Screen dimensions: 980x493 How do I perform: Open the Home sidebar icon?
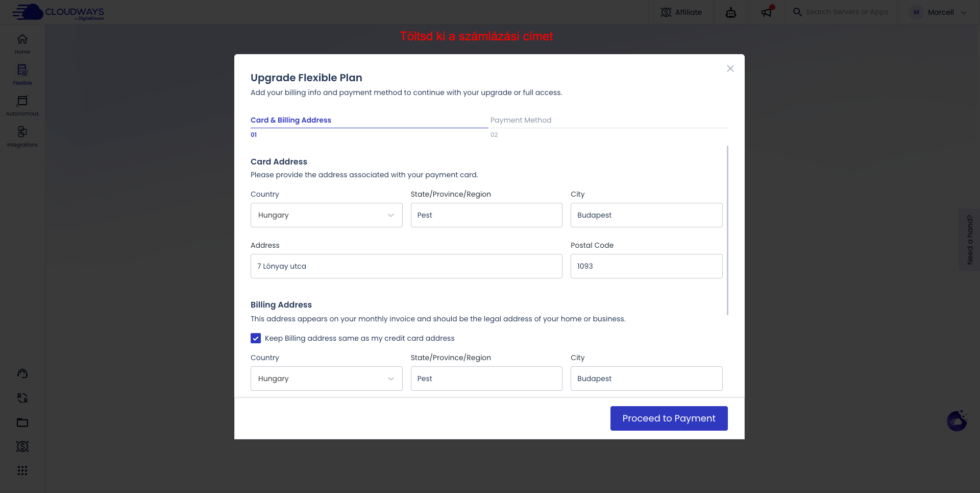[x=22, y=44]
